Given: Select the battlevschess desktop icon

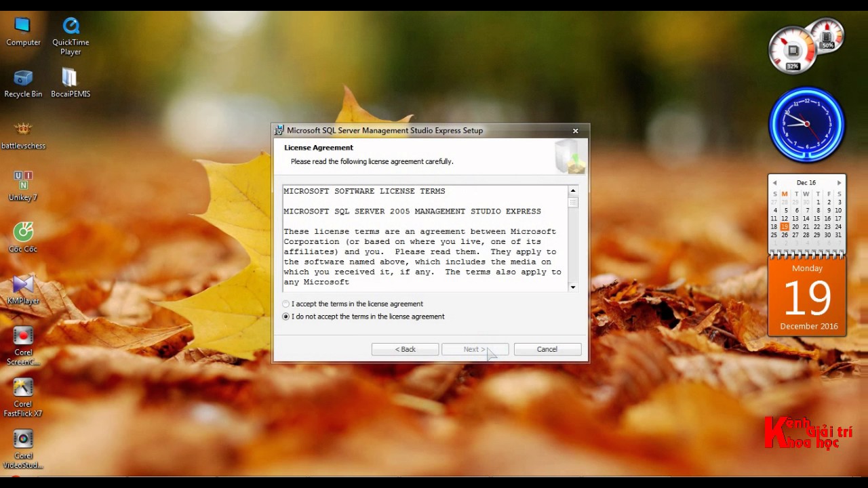Looking at the screenshot, I should click(23, 135).
